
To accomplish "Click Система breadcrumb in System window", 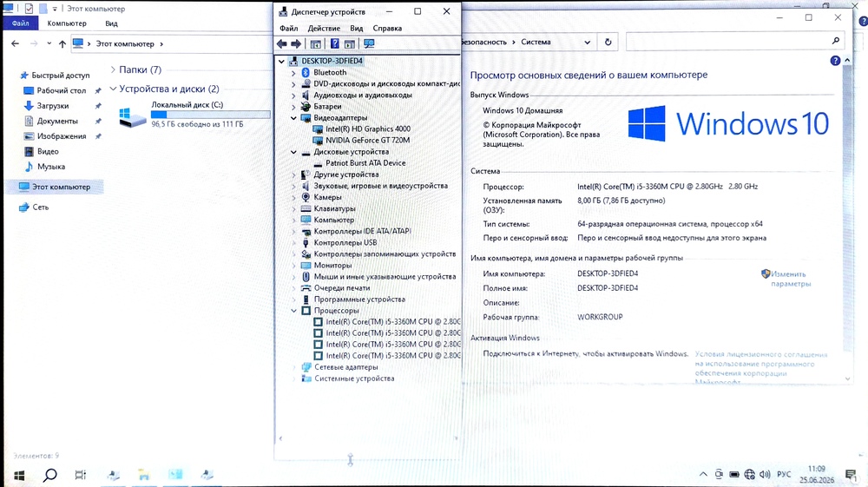I will (x=536, y=42).
